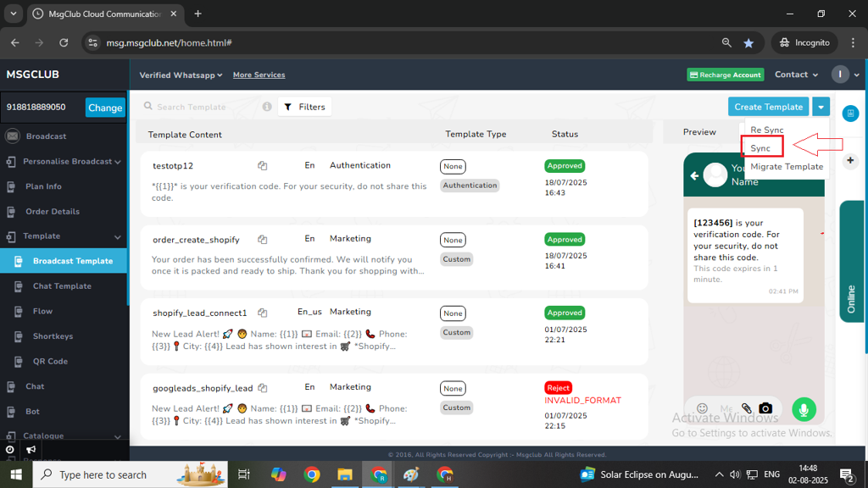Image resolution: width=868 pixels, height=488 pixels.
Task: Click the microphone icon in chat preview
Action: [803, 409]
